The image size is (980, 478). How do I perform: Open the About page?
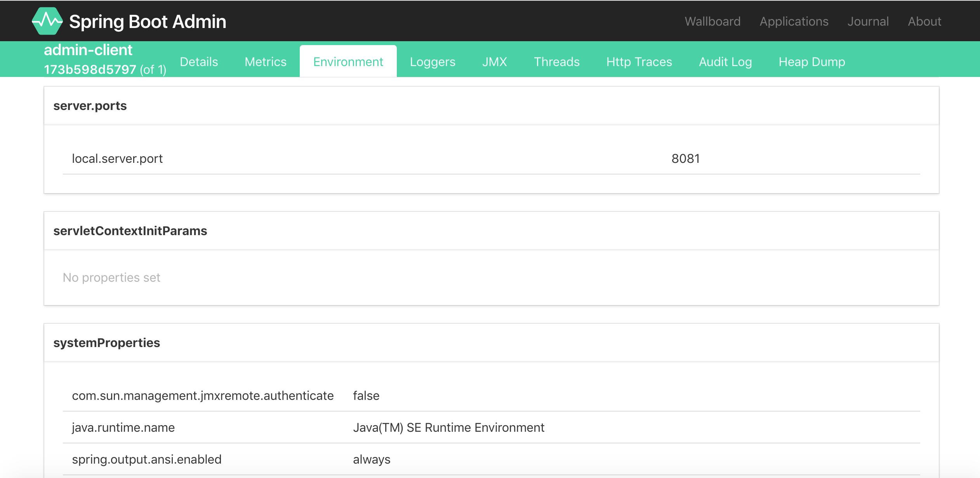[924, 21]
